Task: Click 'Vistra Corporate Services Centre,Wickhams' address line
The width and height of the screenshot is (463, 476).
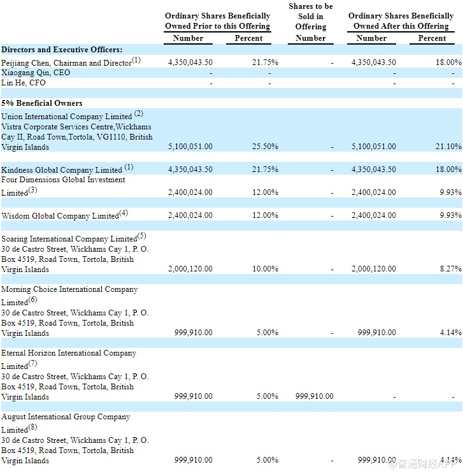Action: 76,127
